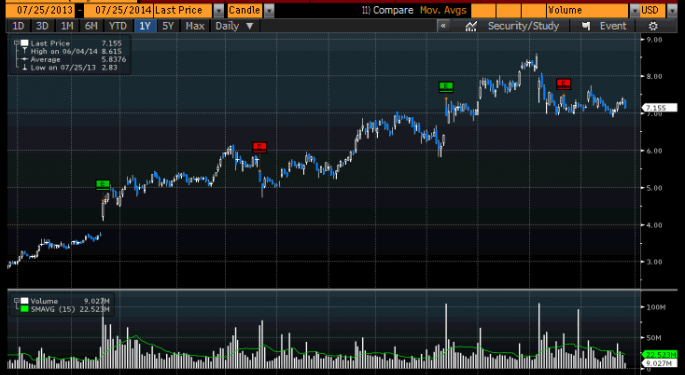Click the start date field 07/25/2013

[41, 10]
